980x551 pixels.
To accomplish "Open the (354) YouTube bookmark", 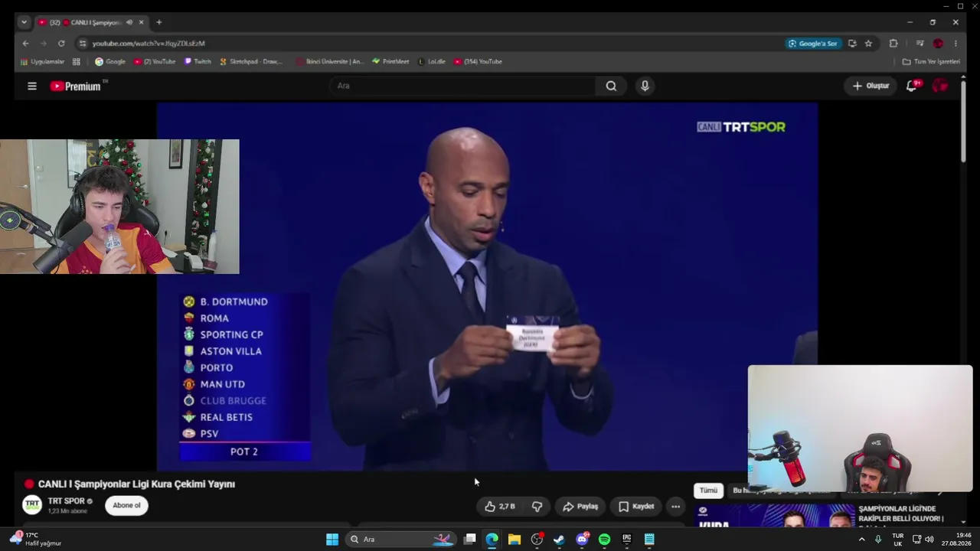I will (x=478, y=62).
